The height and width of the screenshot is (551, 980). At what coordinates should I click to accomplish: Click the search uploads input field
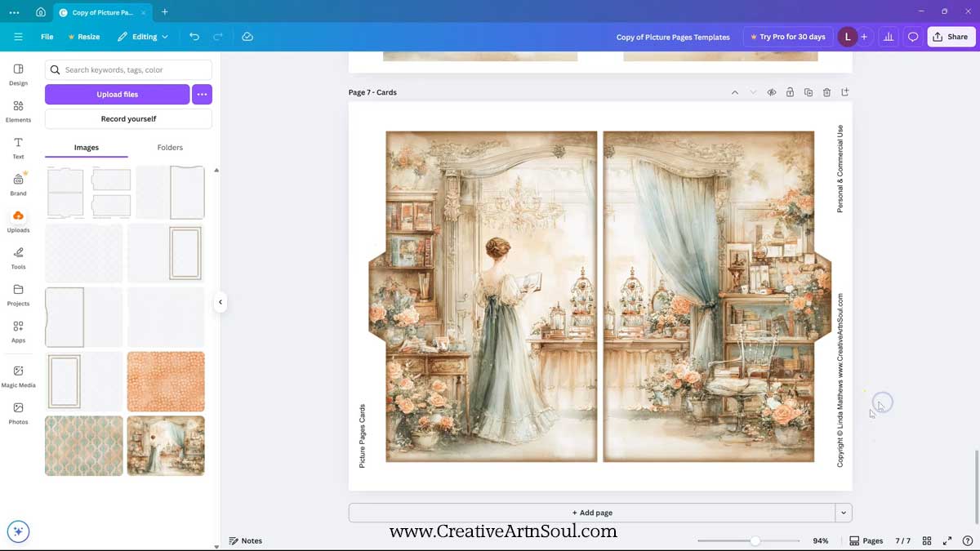click(x=128, y=69)
